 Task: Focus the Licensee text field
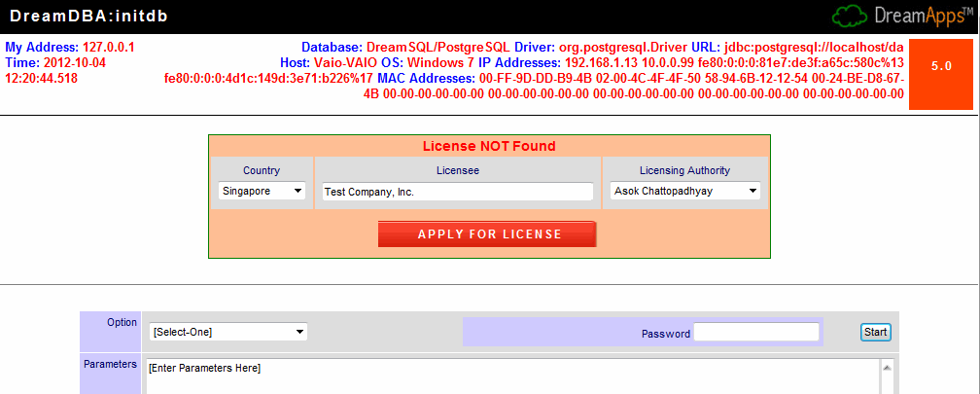[x=458, y=192]
